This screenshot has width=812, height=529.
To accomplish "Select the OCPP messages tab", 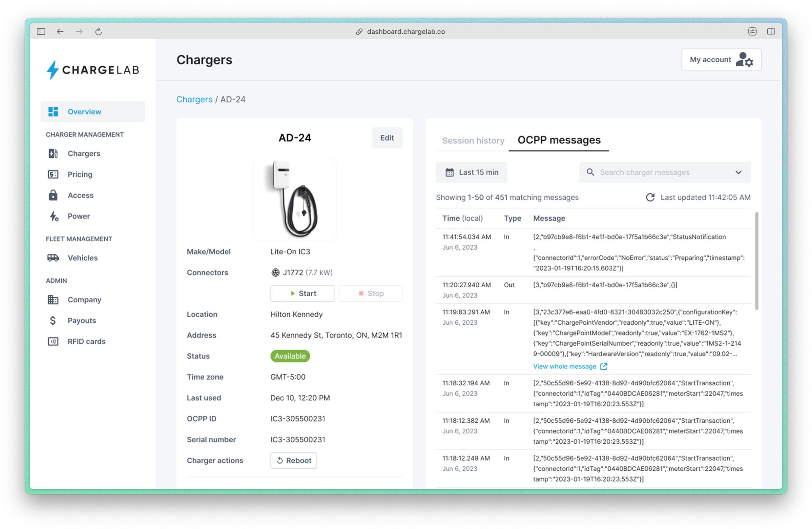I will pos(559,139).
